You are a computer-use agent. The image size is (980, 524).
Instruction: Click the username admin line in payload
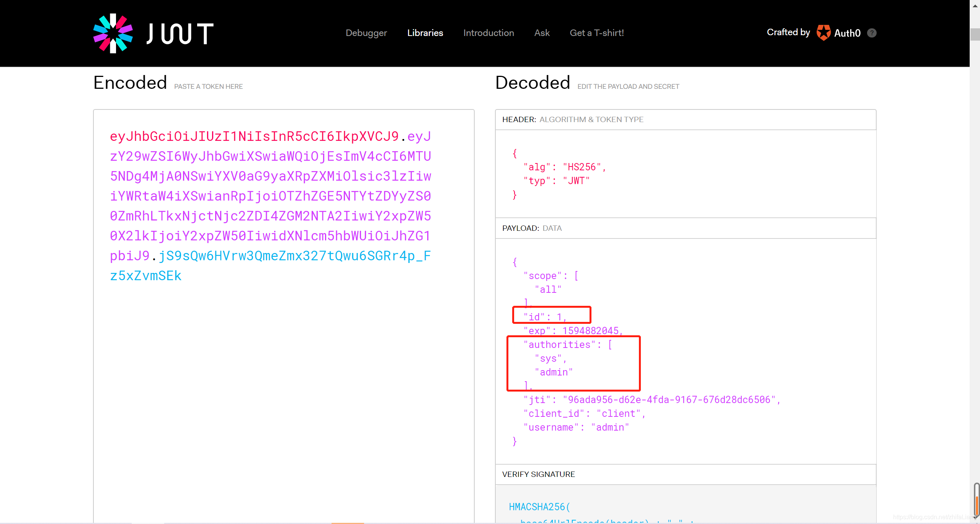tap(576, 427)
